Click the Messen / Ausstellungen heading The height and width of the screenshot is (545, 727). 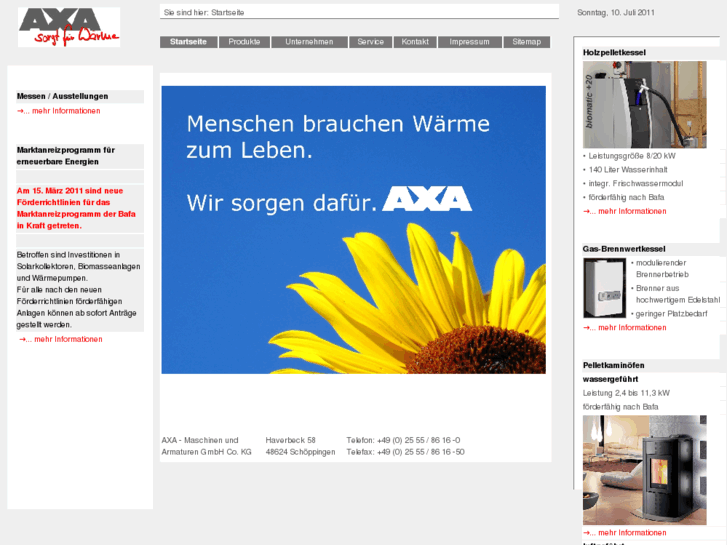click(63, 96)
